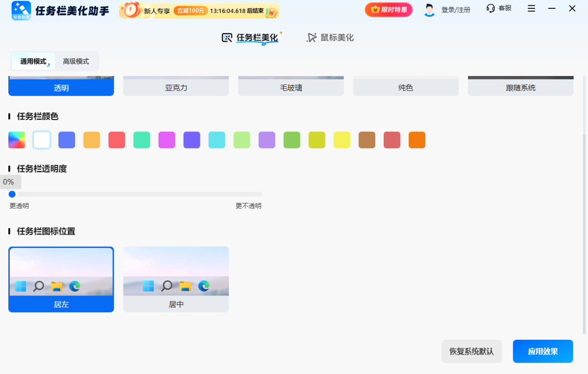Click the 应用效果 apply button
This screenshot has height=374, width=588.
542,351
